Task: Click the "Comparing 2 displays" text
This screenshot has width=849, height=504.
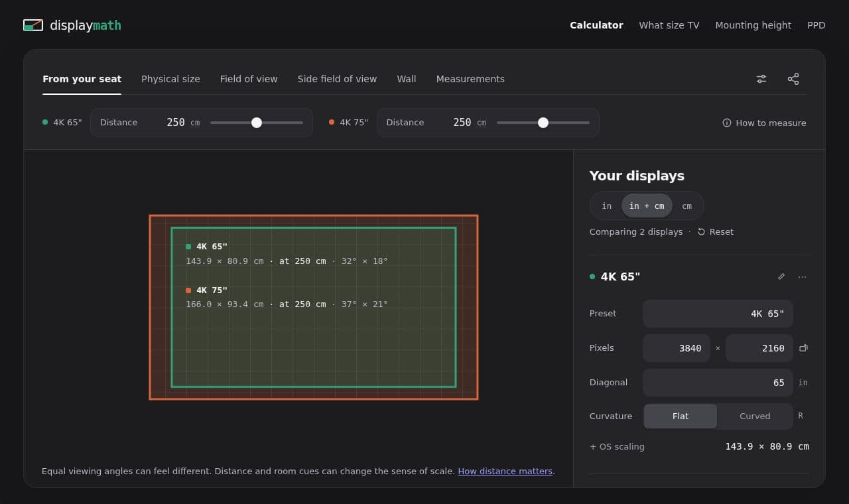Action: click(x=636, y=232)
